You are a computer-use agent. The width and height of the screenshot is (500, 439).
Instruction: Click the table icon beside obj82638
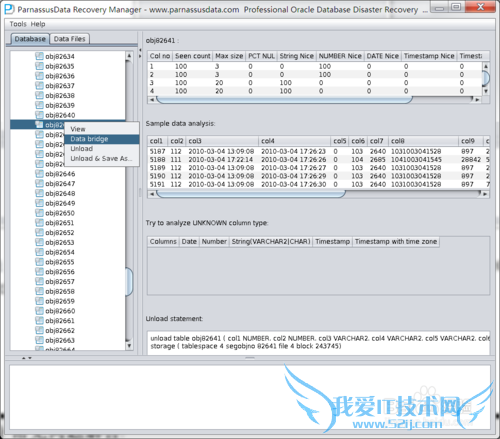click(x=39, y=95)
